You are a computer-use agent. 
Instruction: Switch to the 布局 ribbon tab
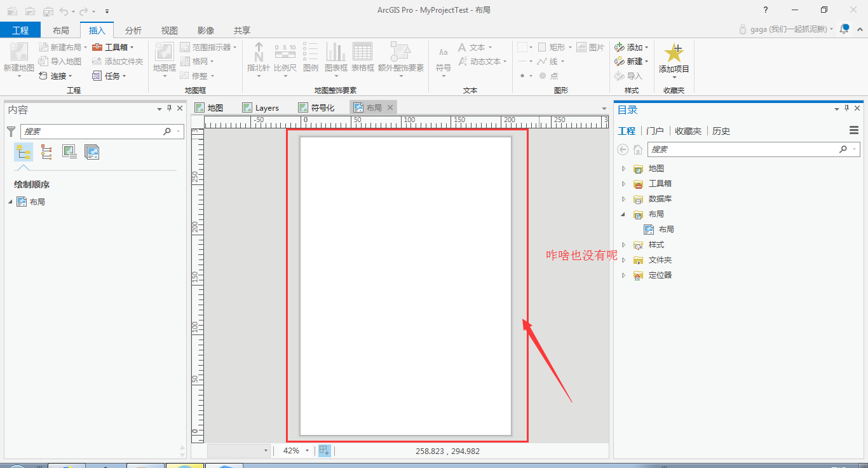point(61,30)
